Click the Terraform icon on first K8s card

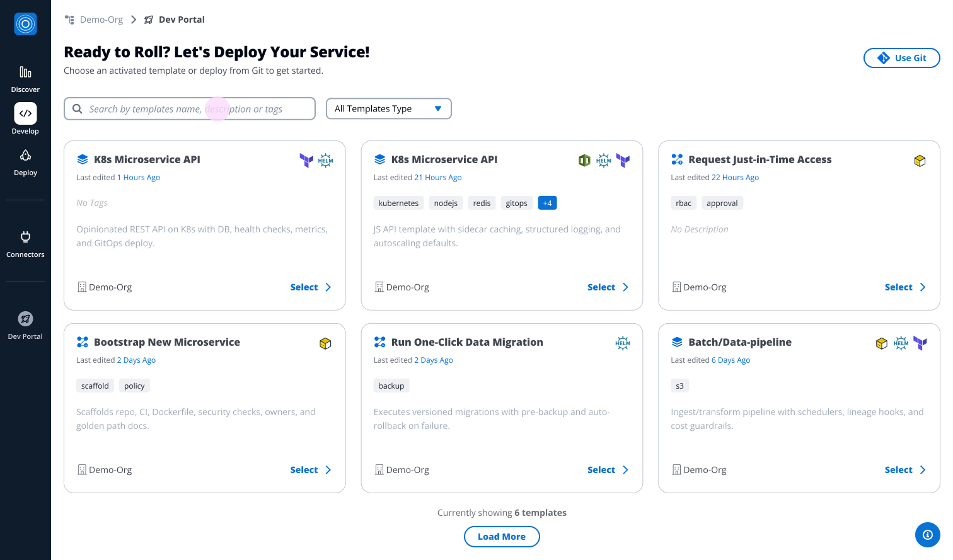[x=306, y=161]
